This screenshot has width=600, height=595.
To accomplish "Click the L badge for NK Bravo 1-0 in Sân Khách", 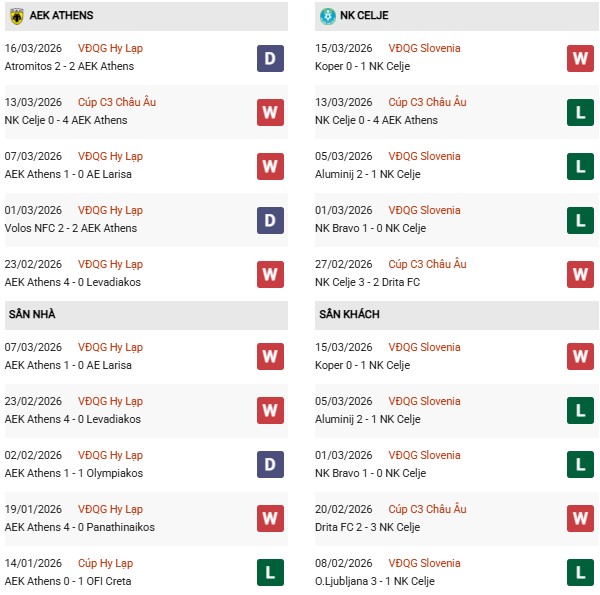I will click(x=580, y=464).
